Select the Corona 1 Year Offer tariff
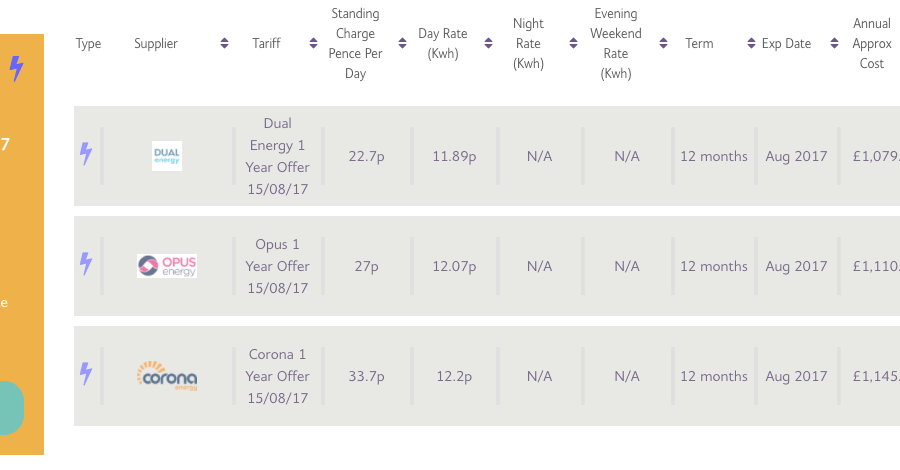900x470 pixels. (278, 376)
